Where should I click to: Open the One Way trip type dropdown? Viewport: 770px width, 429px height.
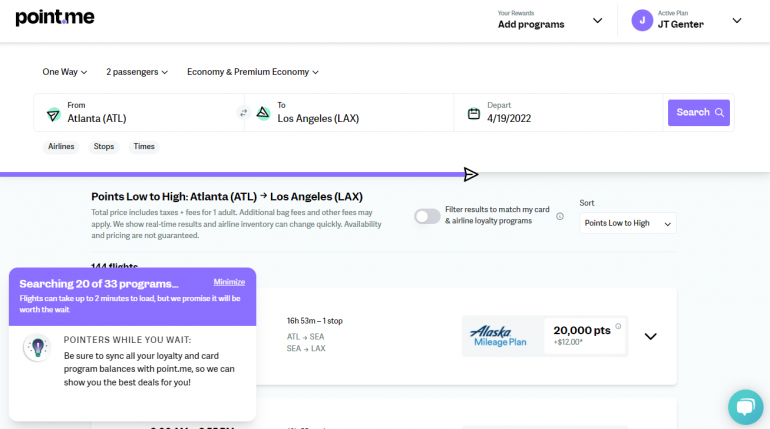[65, 72]
